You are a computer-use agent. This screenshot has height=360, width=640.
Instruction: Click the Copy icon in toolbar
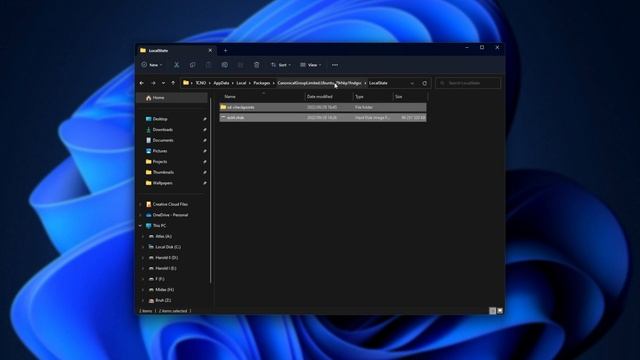click(x=192, y=65)
